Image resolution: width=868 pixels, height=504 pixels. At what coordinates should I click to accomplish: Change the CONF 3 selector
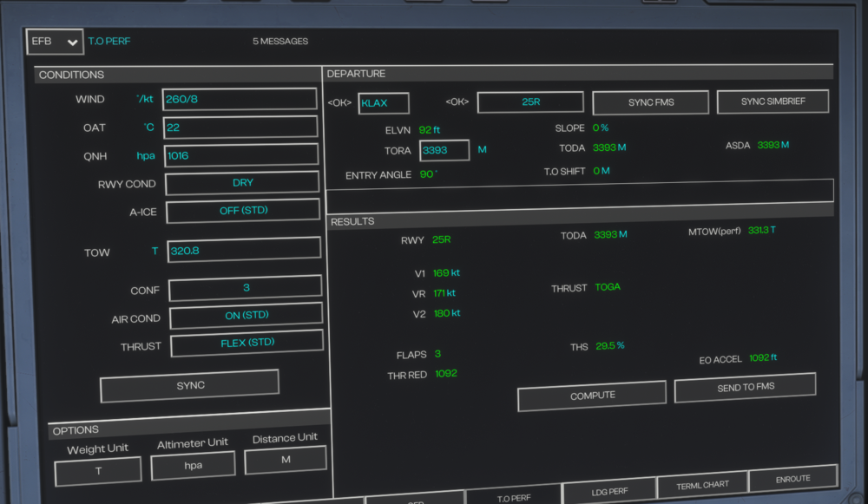[x=245, y=289]
